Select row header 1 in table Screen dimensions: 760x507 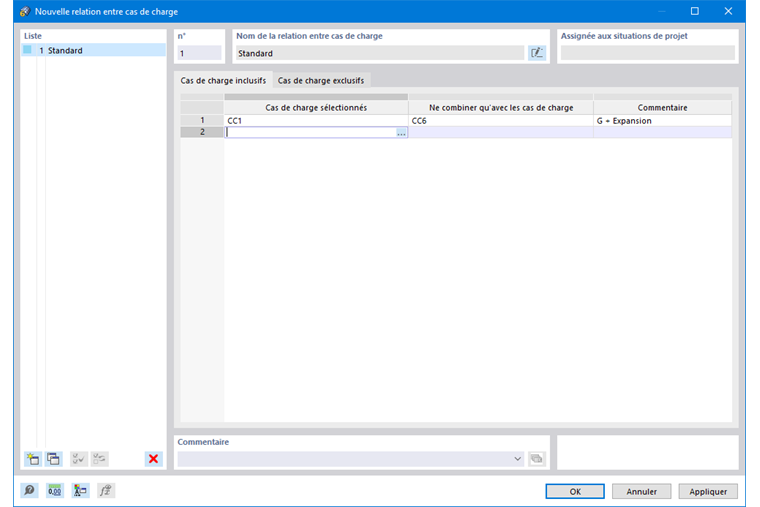pos(202,120)
